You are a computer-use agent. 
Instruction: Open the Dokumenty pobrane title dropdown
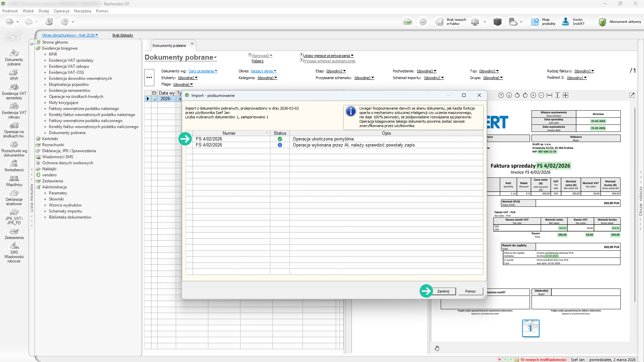(181, 57)
